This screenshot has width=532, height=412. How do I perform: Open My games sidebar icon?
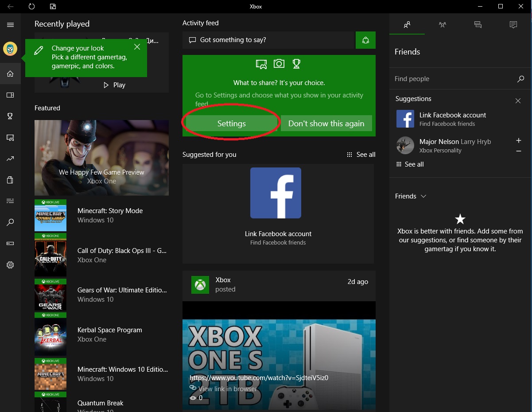click(10, 95)
